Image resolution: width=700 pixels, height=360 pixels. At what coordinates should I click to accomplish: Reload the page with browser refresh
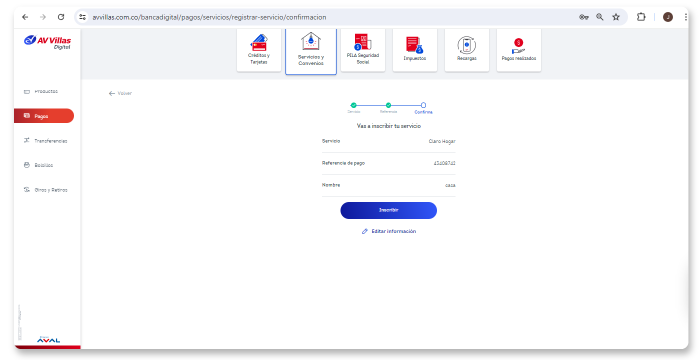[61, 17]
